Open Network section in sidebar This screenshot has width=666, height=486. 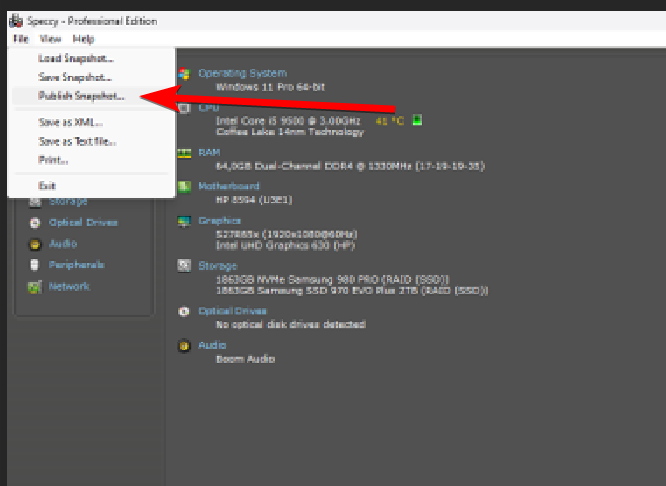point(69,286)
